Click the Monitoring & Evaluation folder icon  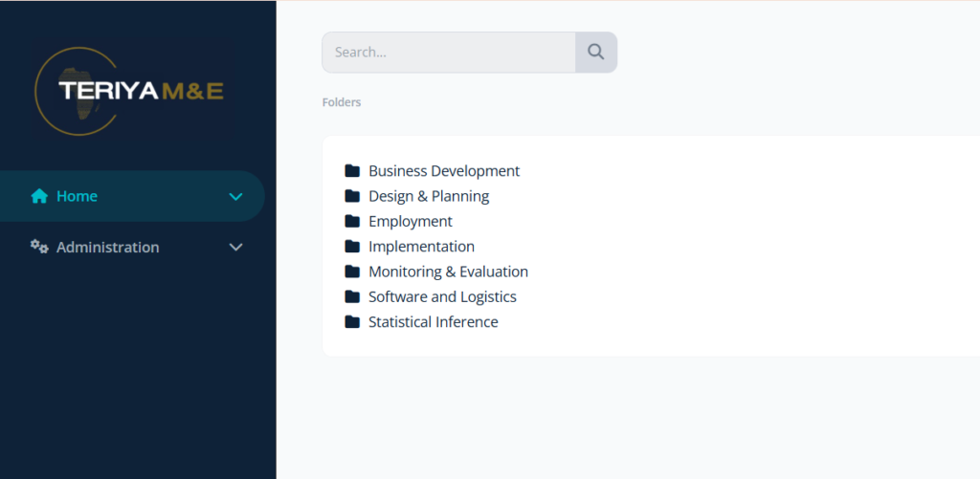point(352,272)
